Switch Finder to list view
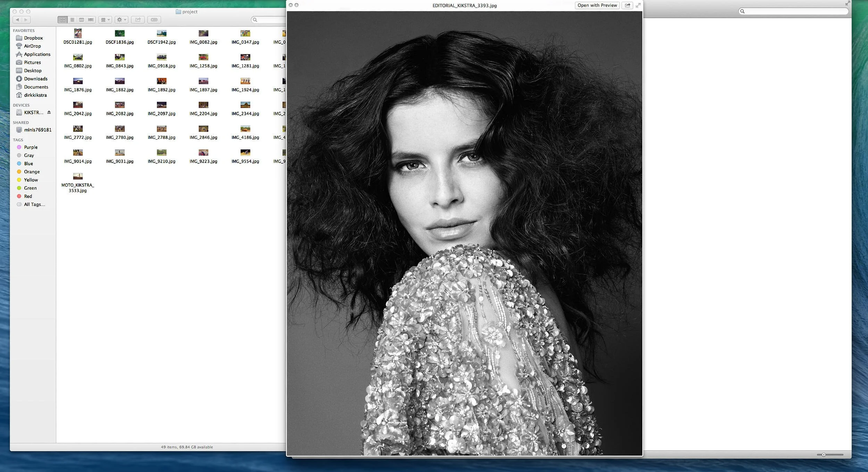Viewport: 868px width, 472px height. pos(72,20)
